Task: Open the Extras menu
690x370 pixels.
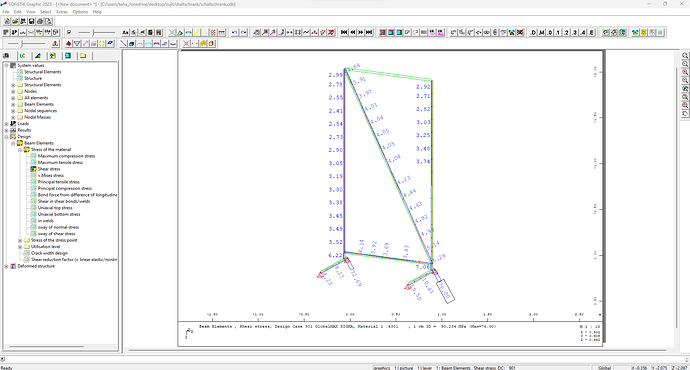Action: click(x=62, y=12)
